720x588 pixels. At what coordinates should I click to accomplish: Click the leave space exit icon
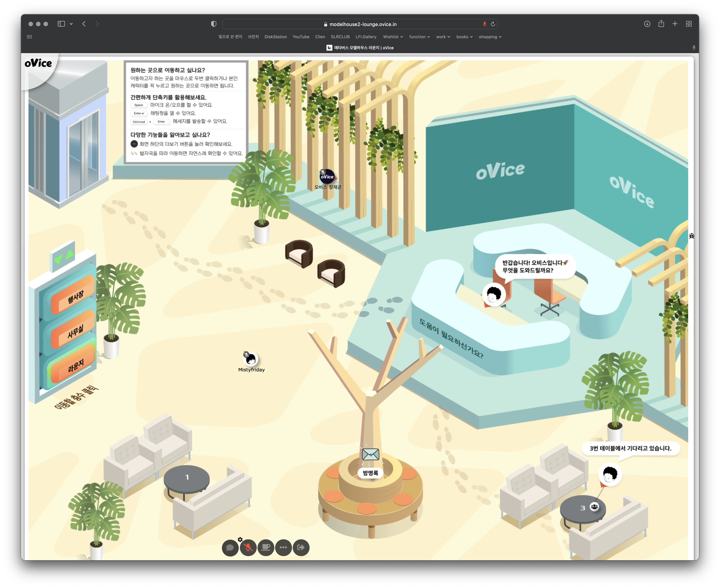(301, 547)
